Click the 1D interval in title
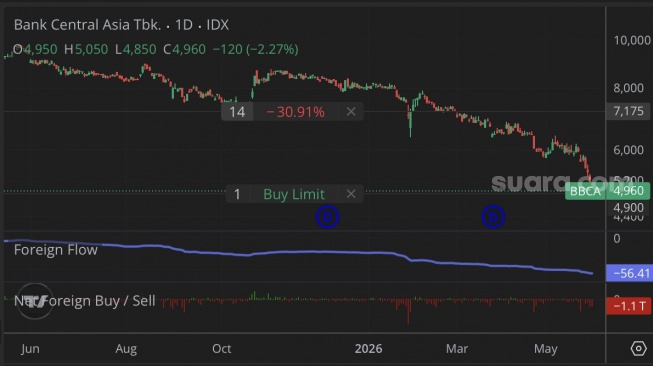This screenshot has width=653, height=366. [x=184, y=25]
